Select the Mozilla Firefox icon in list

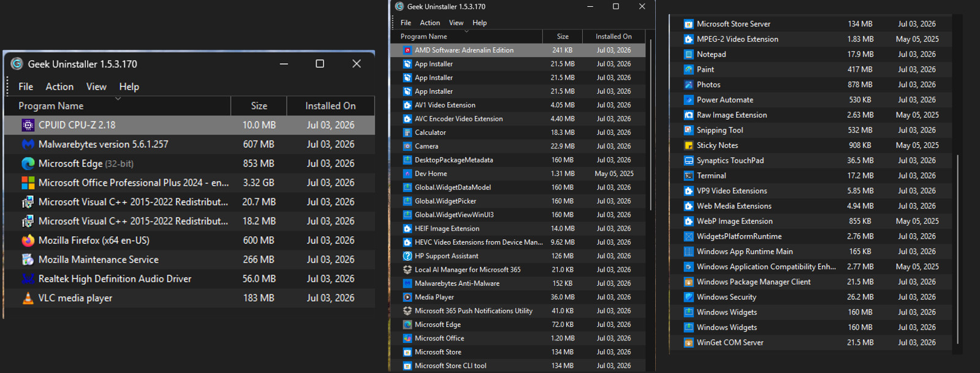click(x=28, y=240)
